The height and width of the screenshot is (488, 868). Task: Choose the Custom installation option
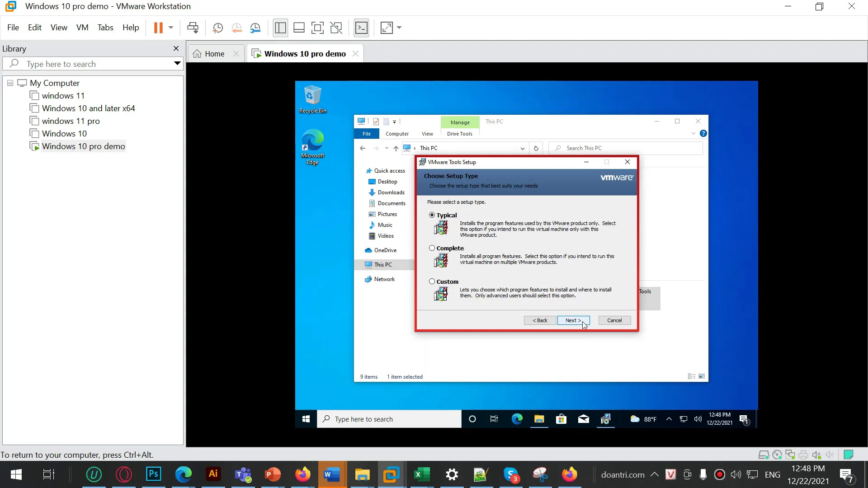pyautogui.click(x=433, y=281)
